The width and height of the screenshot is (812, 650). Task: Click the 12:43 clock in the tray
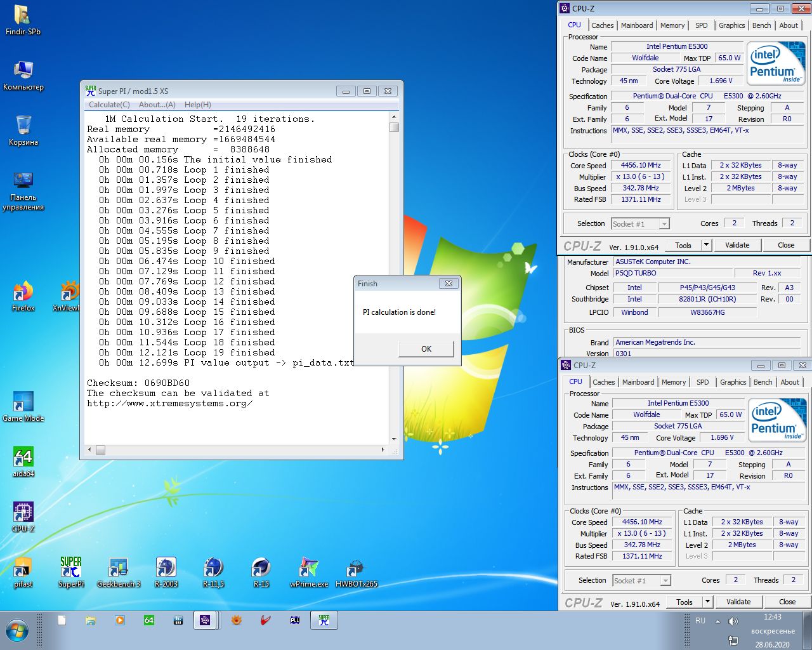pos(773,617)
